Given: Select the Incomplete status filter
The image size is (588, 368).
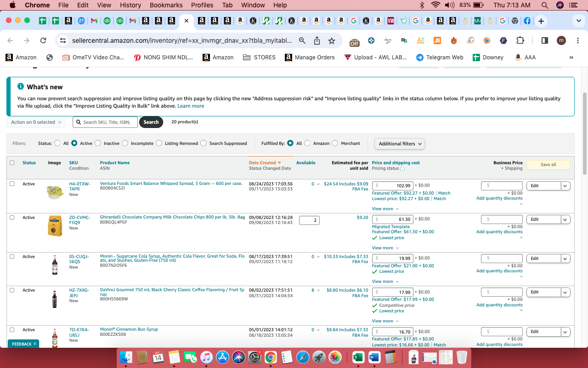Looking at the screenshot, I should pyautogui.click(x=125, y=143).
